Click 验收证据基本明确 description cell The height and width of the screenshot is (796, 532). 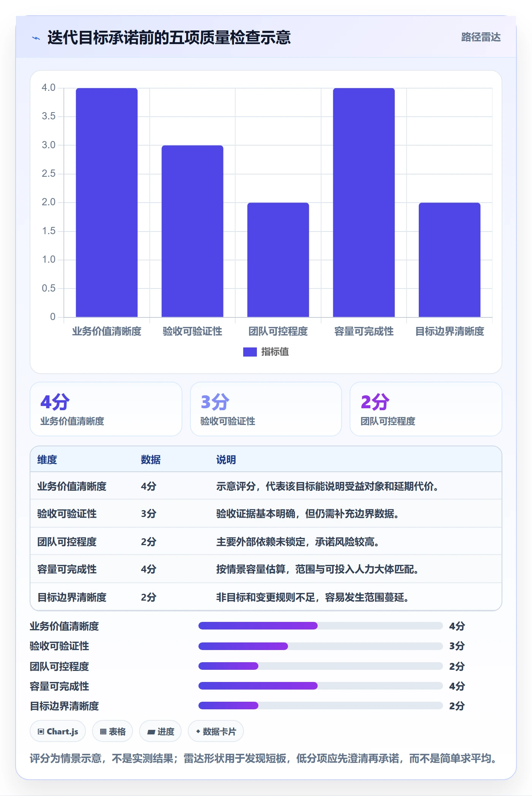click(307, 514)
